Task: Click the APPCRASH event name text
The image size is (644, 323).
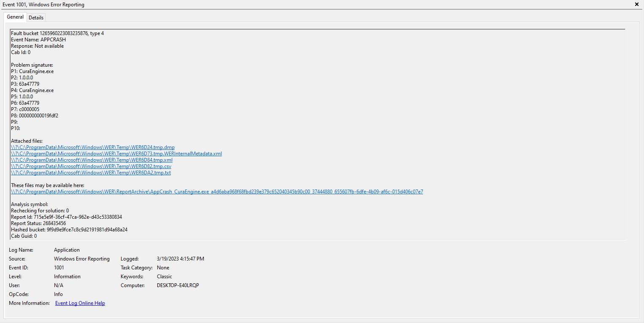Action: tap(54, 39)
